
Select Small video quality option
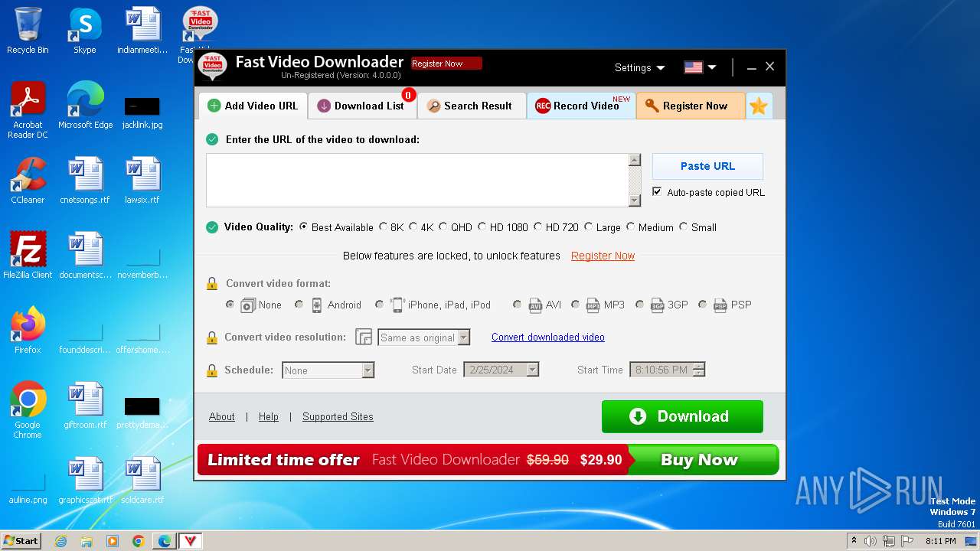point(684,227)
